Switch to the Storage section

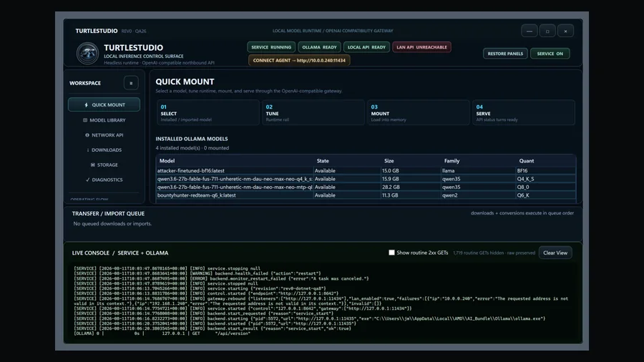pyautogui.click(x=104, y=165)
